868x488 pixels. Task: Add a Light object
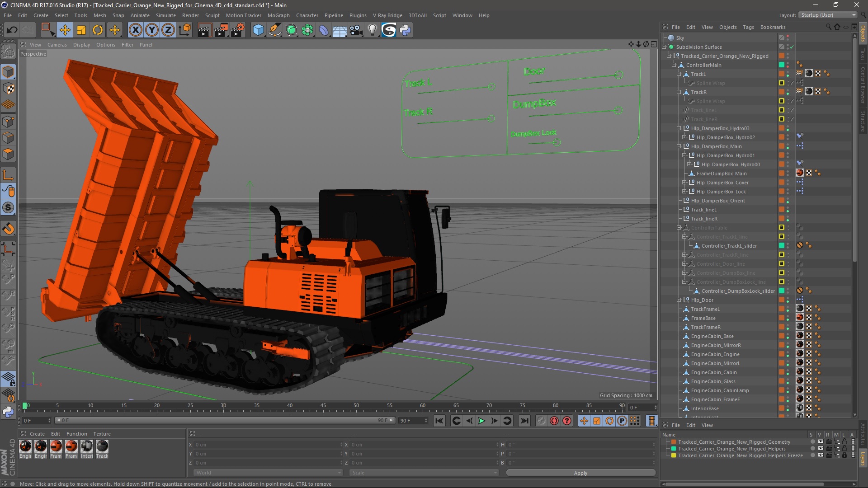tap(372, 30)
